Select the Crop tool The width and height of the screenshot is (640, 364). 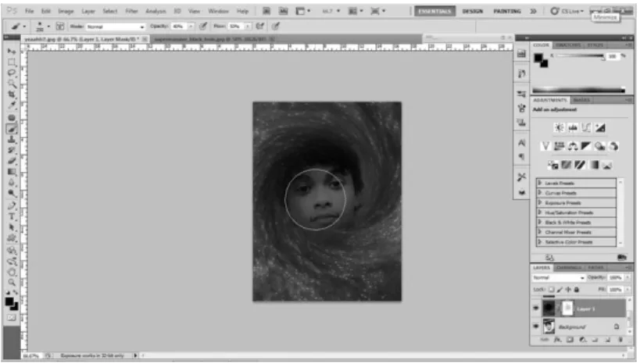[12, 95]
